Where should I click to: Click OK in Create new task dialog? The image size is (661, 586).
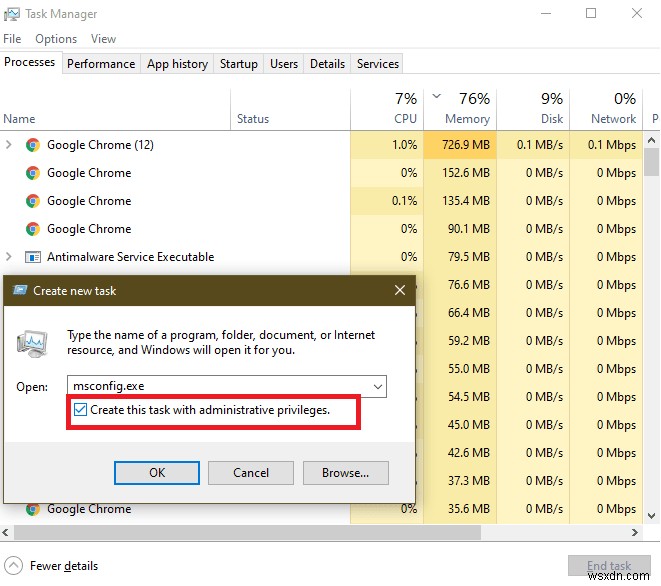(157, 473)
